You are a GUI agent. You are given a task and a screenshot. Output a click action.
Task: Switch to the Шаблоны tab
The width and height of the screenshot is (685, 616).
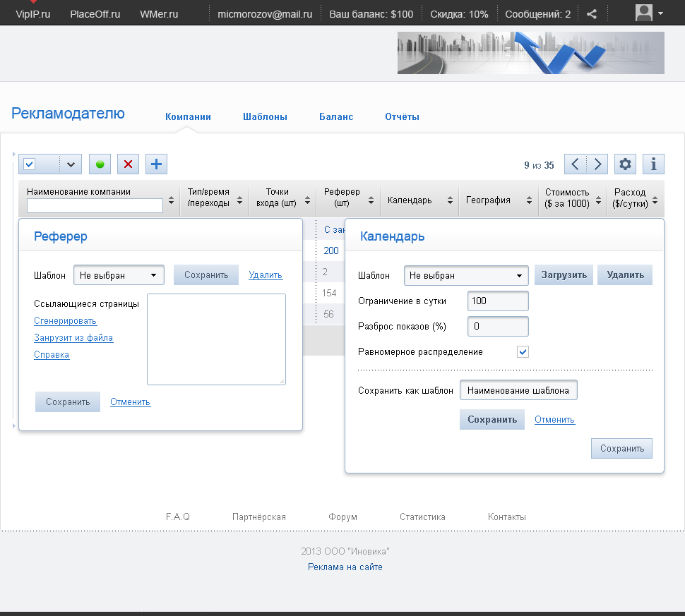click(x=266, y=116)
